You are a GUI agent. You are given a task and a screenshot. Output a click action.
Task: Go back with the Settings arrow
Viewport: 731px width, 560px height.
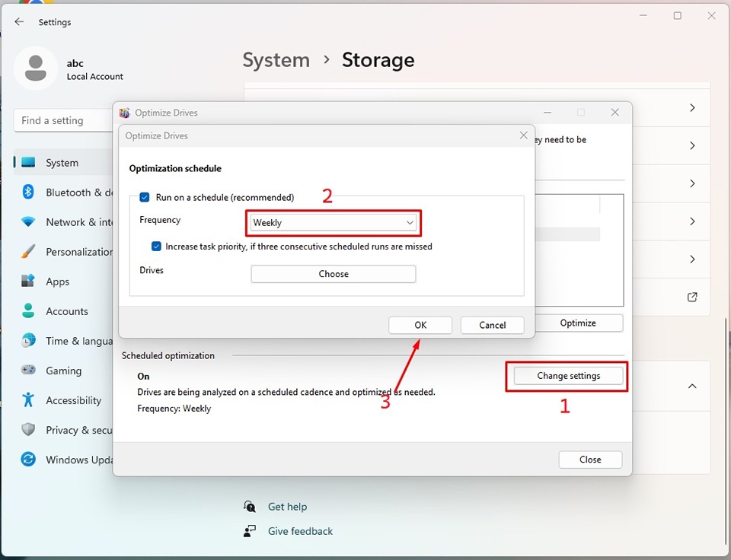pos(19,22)
